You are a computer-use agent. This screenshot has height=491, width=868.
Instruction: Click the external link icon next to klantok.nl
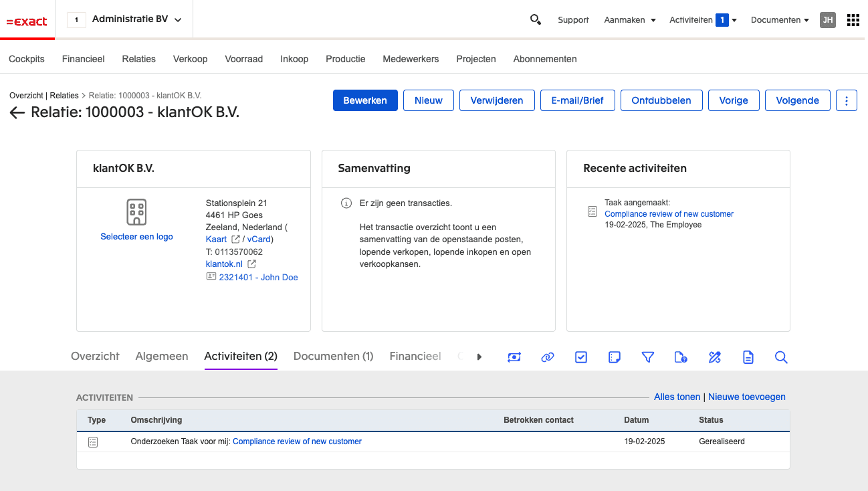click(x=252, y=264)
